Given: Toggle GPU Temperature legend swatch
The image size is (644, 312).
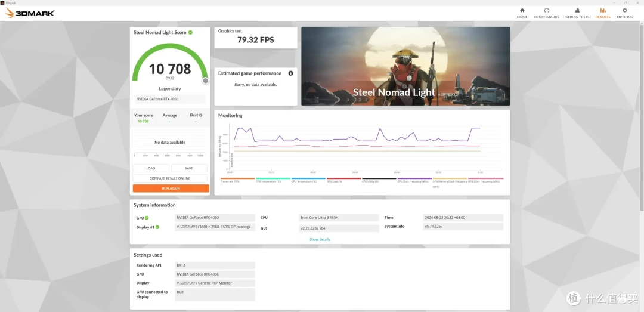Looking at the screenshot, I should 308,178.
